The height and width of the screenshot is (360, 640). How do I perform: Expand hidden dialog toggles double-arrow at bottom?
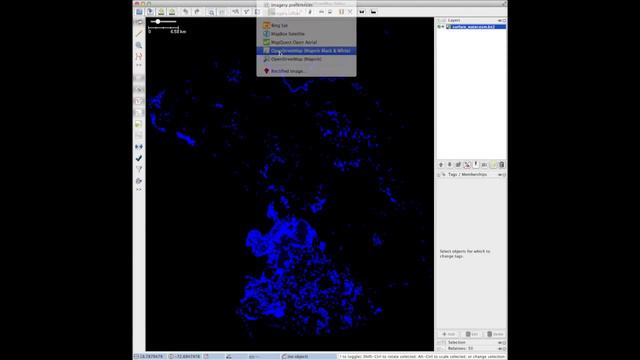pyautogui.click(x=139, y=190)
